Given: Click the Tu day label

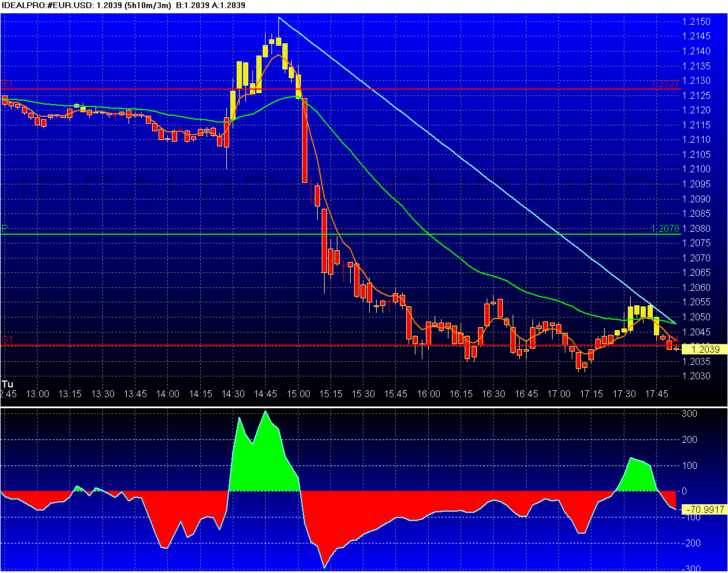Looking at the screenshot, I should coord(8,384).
